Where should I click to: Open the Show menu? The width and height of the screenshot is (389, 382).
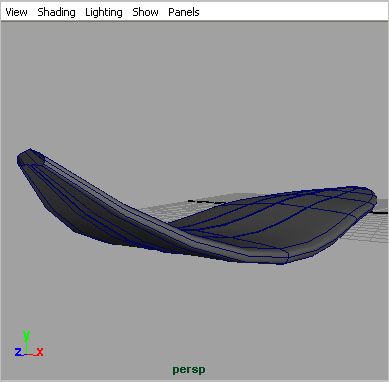pyautogui.click(x=145, y=12)
